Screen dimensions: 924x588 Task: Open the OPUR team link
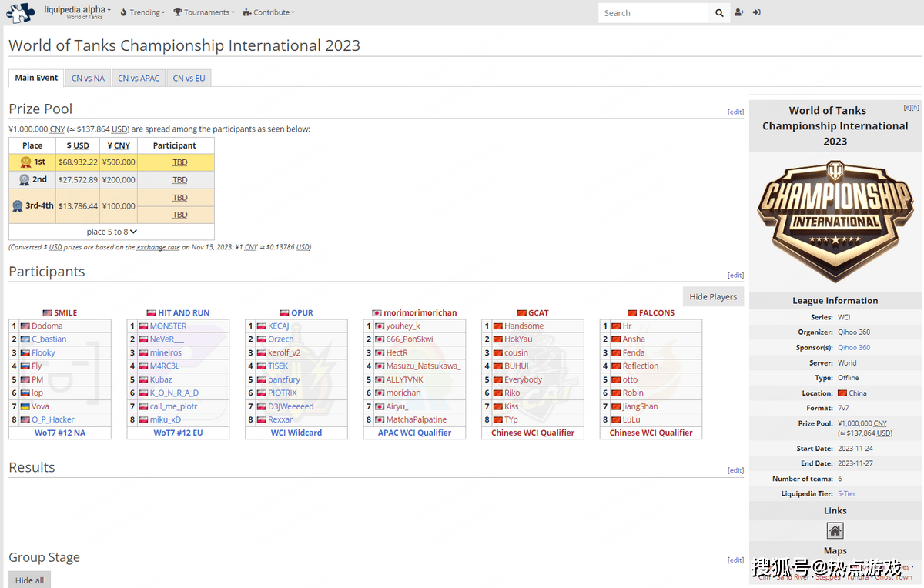pyautogui.click(x=302, y=313)
